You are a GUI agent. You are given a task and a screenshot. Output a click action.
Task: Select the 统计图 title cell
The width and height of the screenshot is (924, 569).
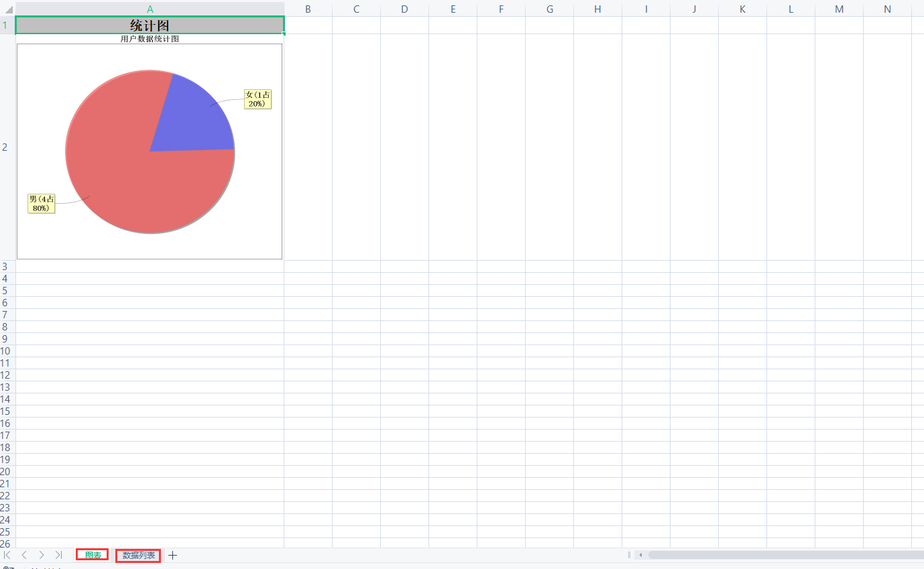(x=150, y=25)
